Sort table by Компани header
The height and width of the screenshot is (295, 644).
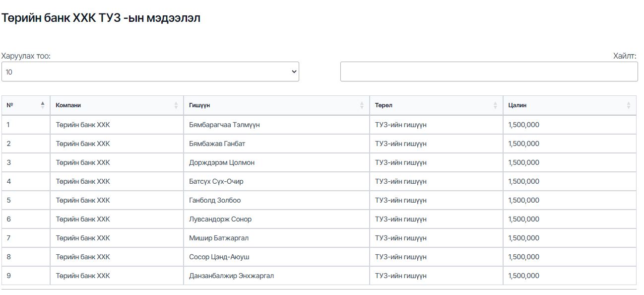tap(68, 105)
